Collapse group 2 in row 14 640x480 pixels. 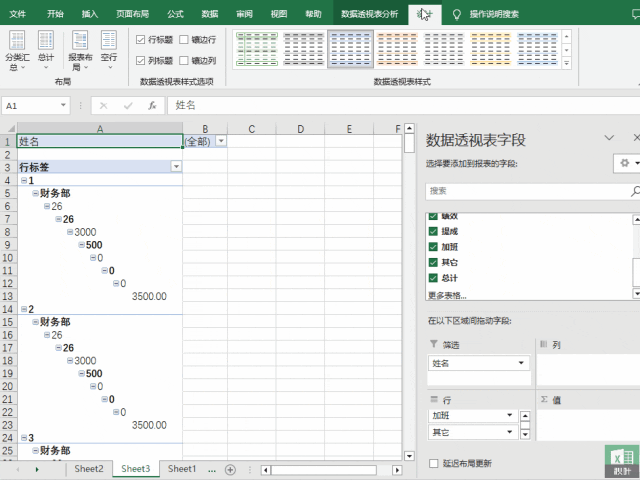(24, 309)
